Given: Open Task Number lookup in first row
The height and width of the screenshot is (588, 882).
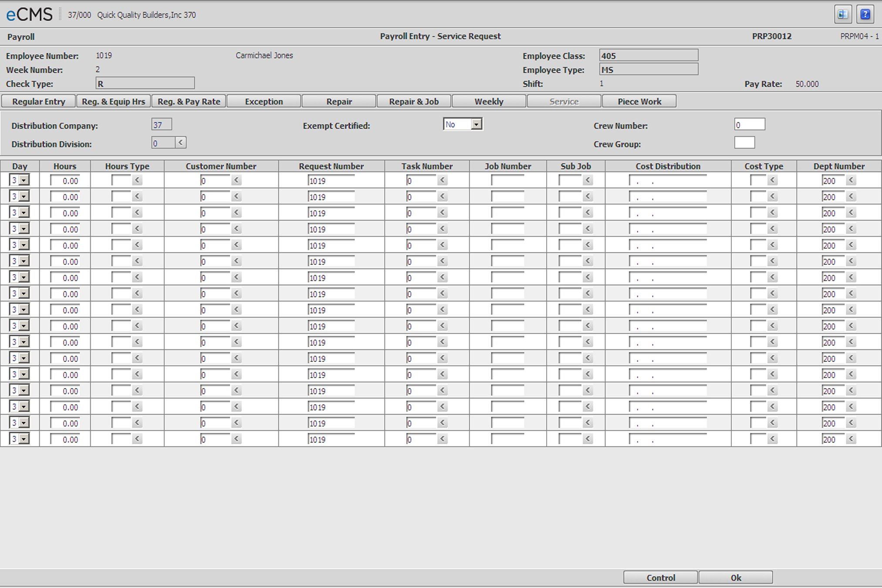Looking at the screenshot, I should click(x=443, y=180).
